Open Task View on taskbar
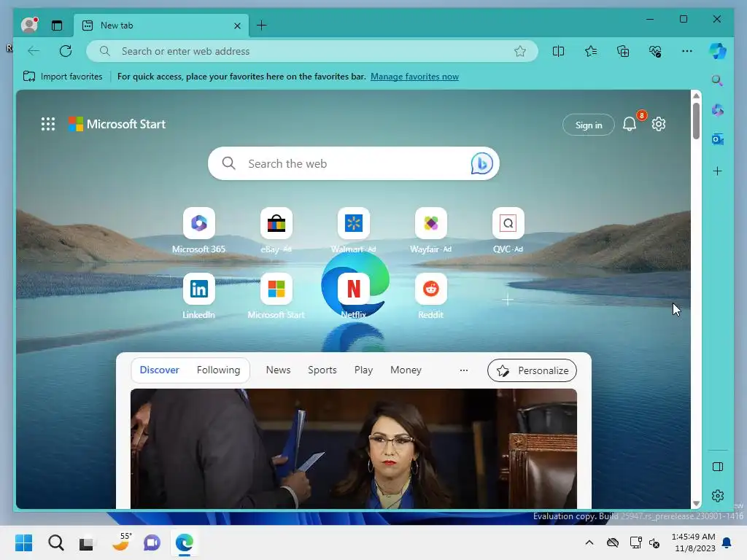Image resolution: width=747 pixels, height=560 pixels. pyautogui.click(x=86, y=542)
